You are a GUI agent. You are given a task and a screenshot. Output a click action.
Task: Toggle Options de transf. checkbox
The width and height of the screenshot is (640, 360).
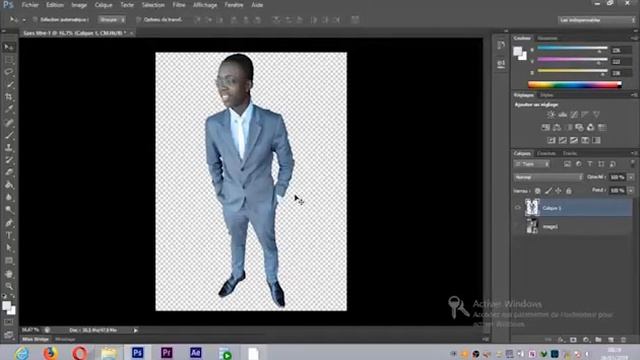tap(138, 20)
